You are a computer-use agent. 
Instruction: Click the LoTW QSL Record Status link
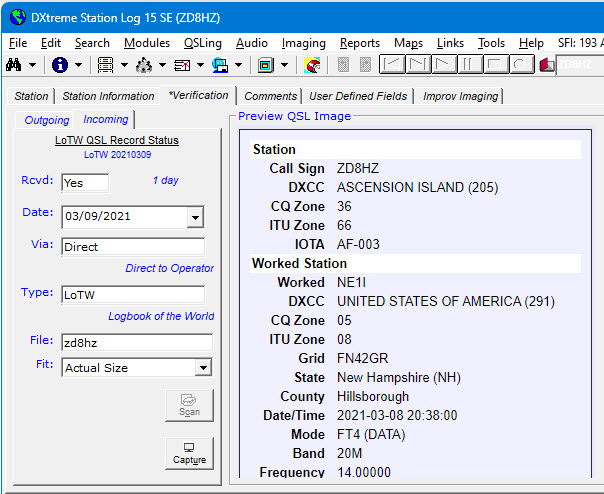pos(117,140)
